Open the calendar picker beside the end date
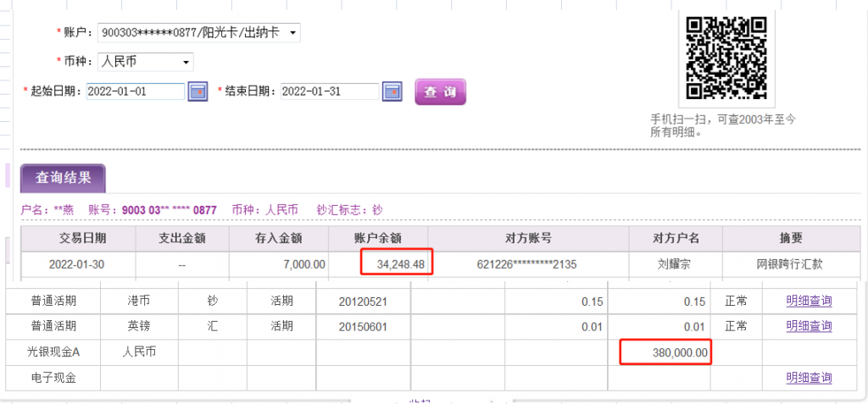This screenshot has height=404, width=868. click(x=392, y=91)
